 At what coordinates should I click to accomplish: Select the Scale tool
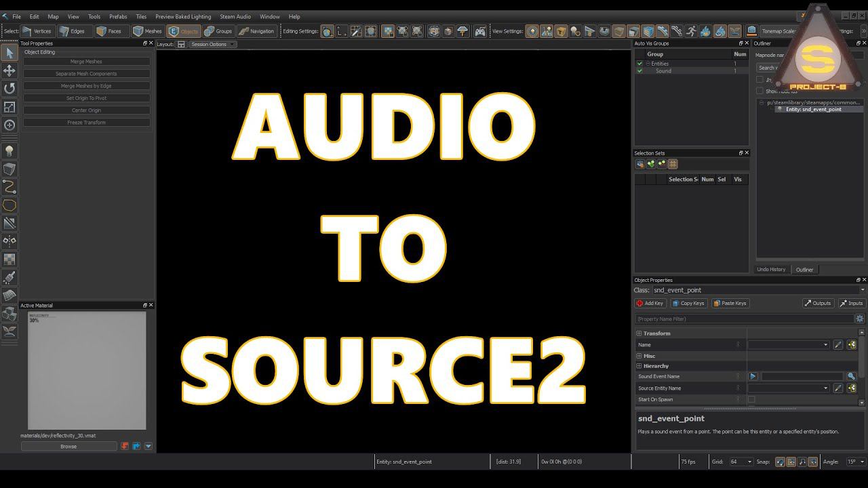click(9, 107)
